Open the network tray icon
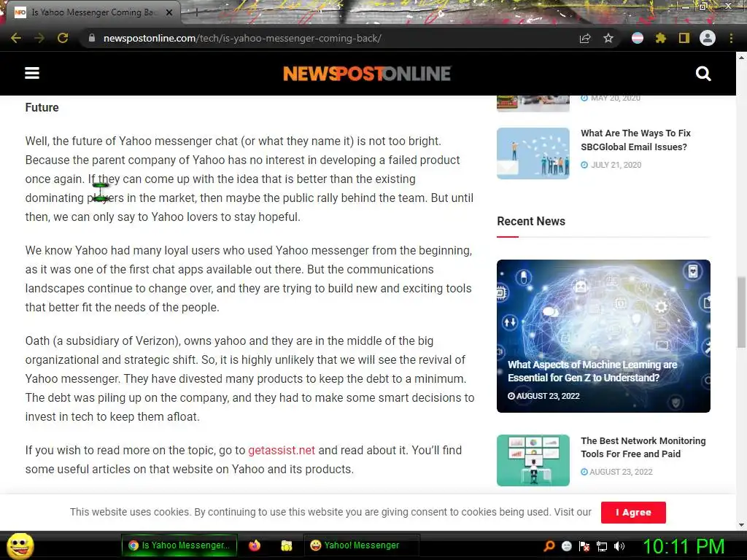This screenshot has height=560, width=747. [x=602, y=546]
